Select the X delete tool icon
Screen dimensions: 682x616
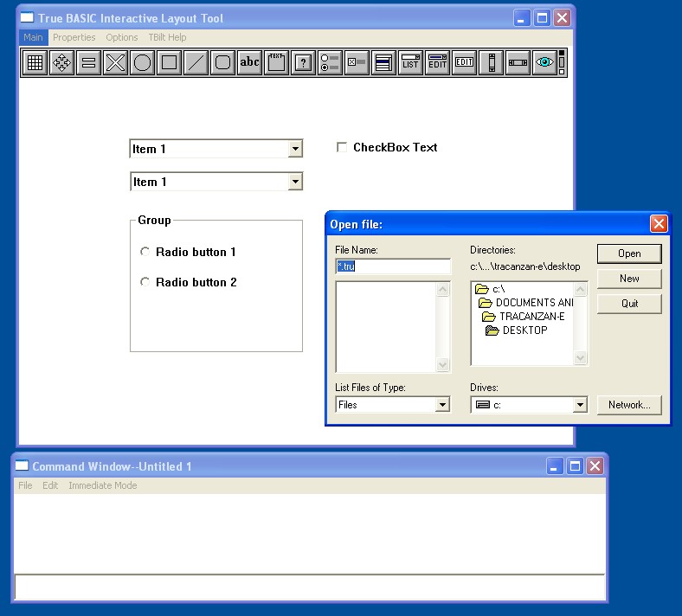coord(116,63)
